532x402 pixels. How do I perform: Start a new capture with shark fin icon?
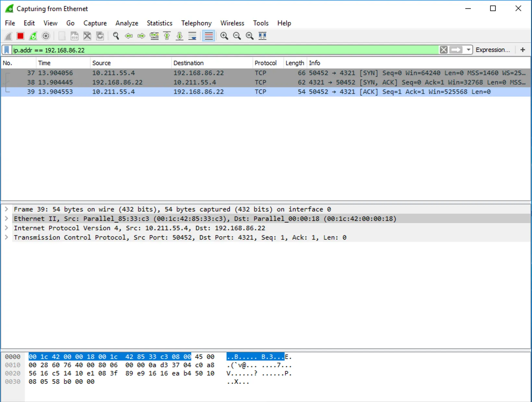(x=8, y=36)
